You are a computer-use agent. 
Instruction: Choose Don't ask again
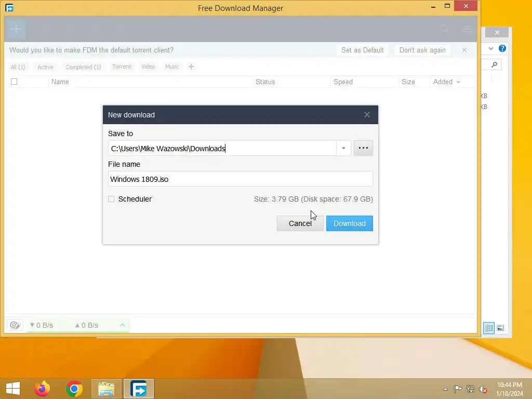tap(422, 50)
